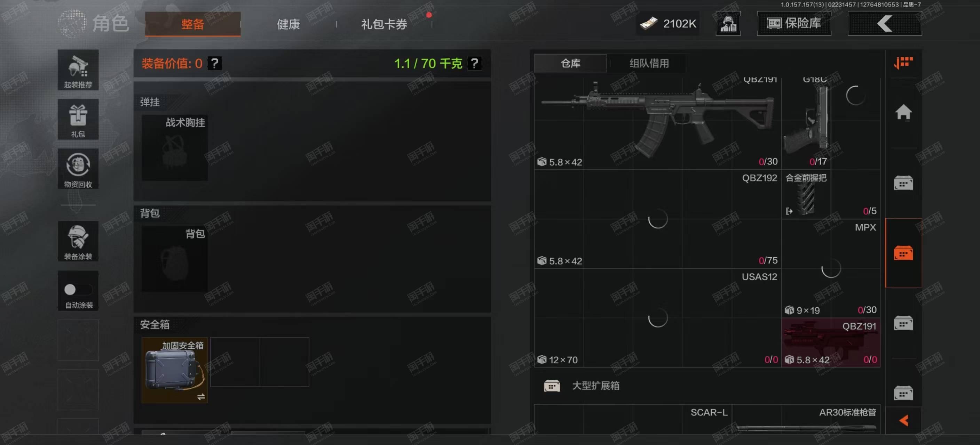Click the back arrow at top right
Screen dimensions: 980x445
pos(885,24)
